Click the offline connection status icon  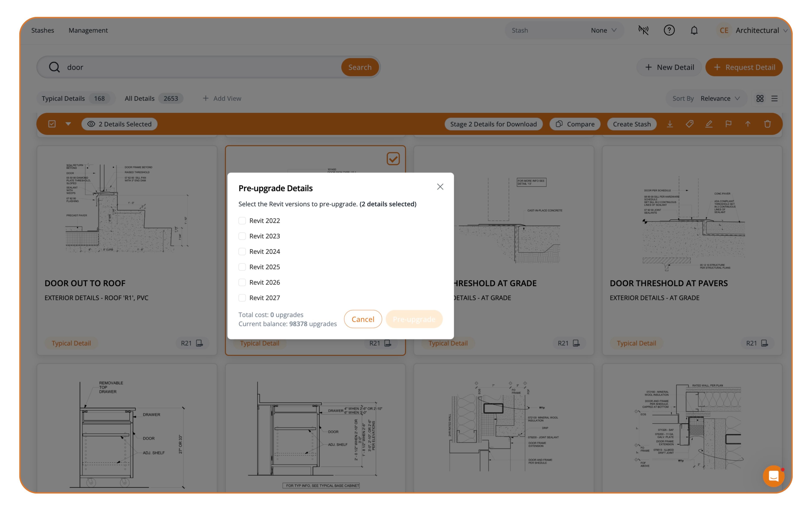click(643, 30)
